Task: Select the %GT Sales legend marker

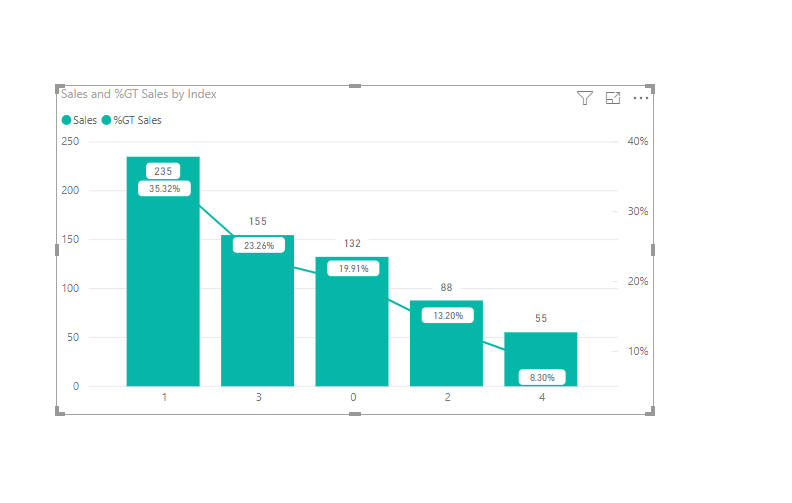Action: tap(106, 120)
